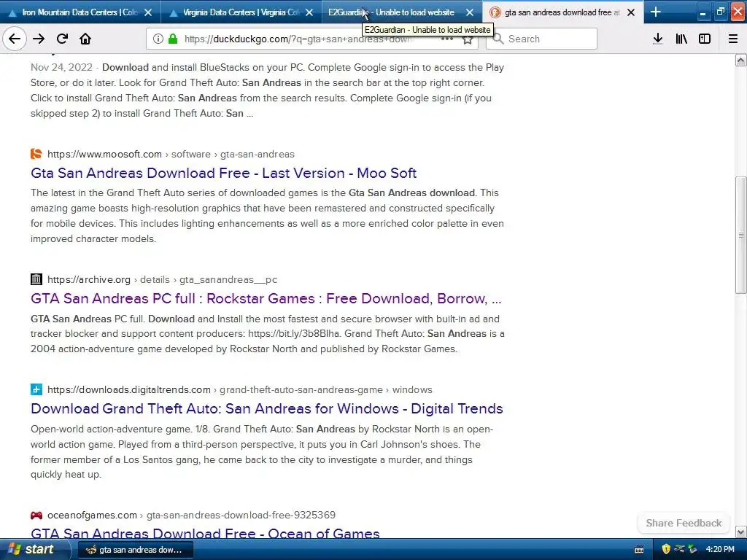Go forward to the next page
Viewport: 747px width, 560px height.
click(x=39, y=39)
